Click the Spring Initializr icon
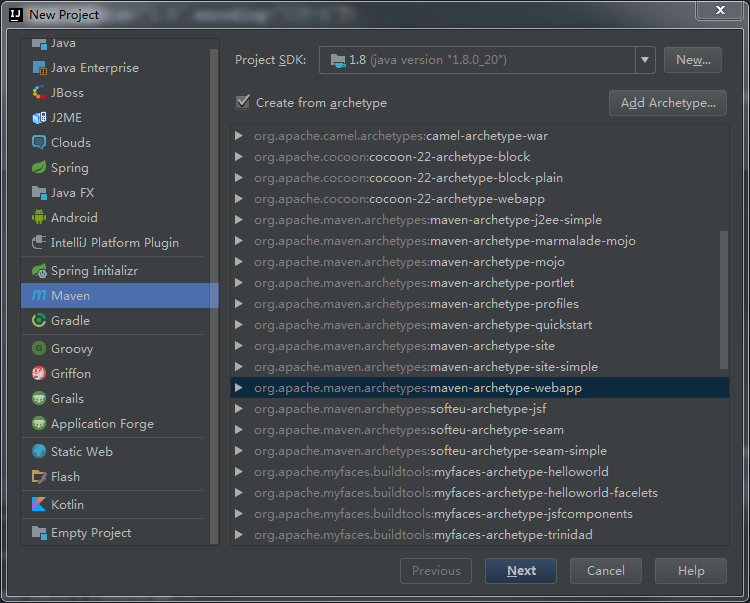The image size is (750, 603). pyautogui.click(x=39, y=271)
